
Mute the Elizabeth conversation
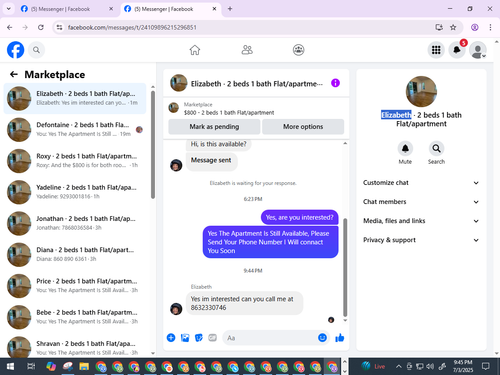(405, 149)
